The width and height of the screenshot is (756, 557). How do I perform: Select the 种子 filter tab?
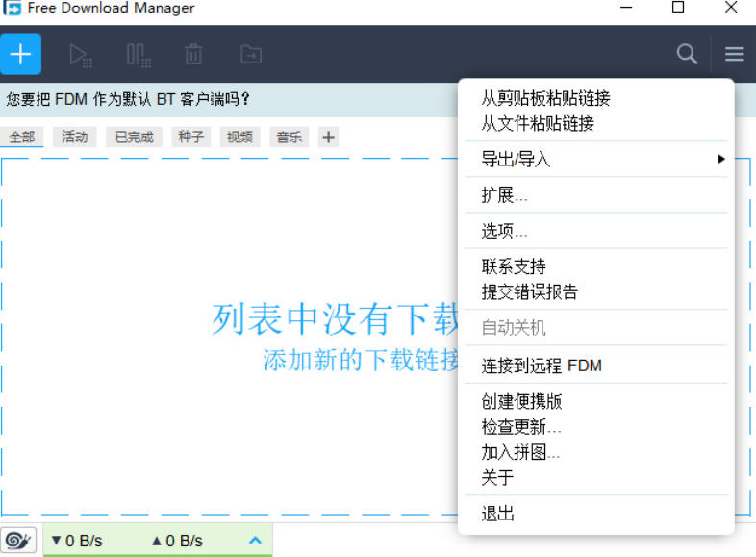click(191, 137)
